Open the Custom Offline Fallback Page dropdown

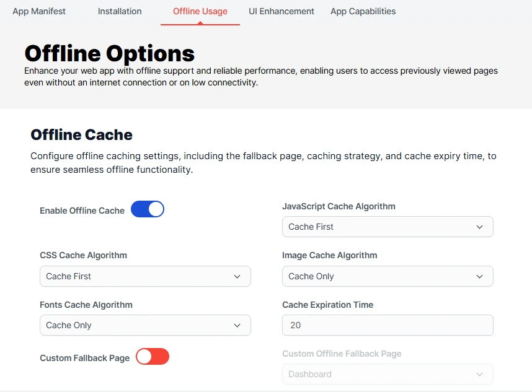point(388,374)
